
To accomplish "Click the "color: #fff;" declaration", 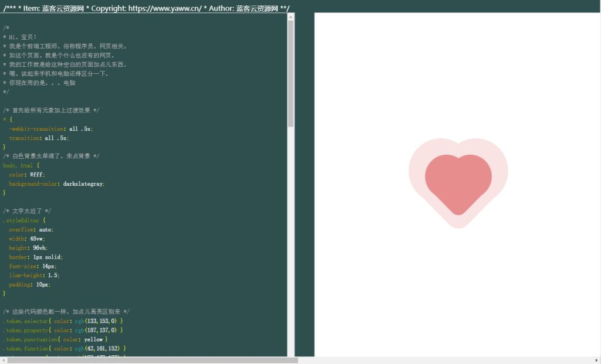I will (27, 175).
